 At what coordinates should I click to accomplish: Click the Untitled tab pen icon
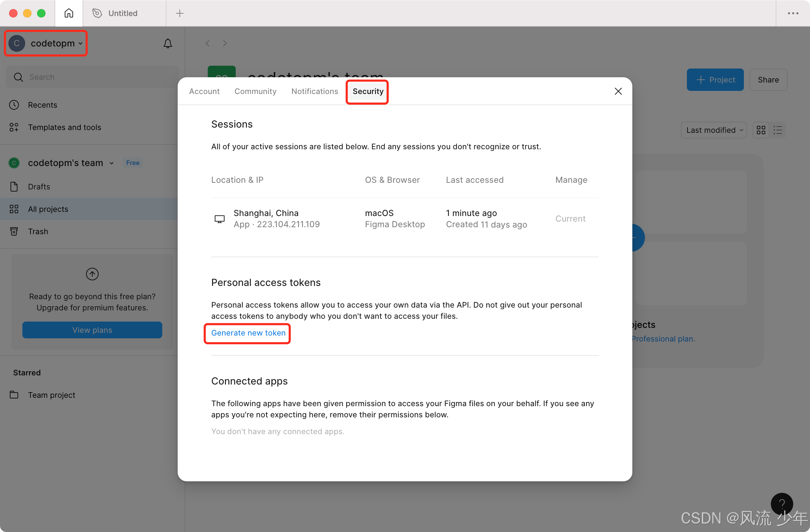[97, 13]
